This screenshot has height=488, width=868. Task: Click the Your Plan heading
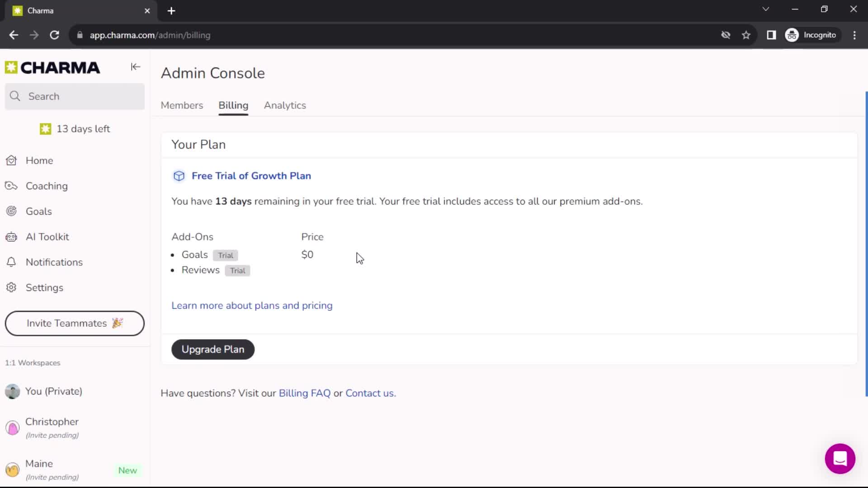coord(198,145)
